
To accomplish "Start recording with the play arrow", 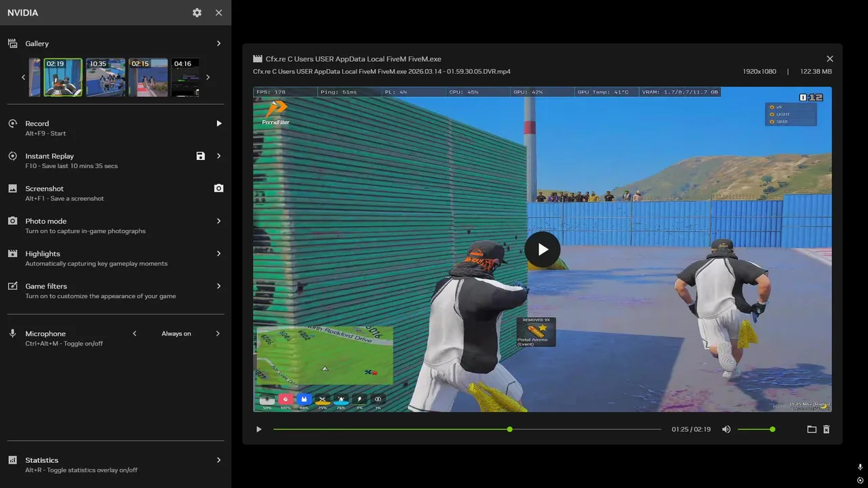I will click(218, 123).
